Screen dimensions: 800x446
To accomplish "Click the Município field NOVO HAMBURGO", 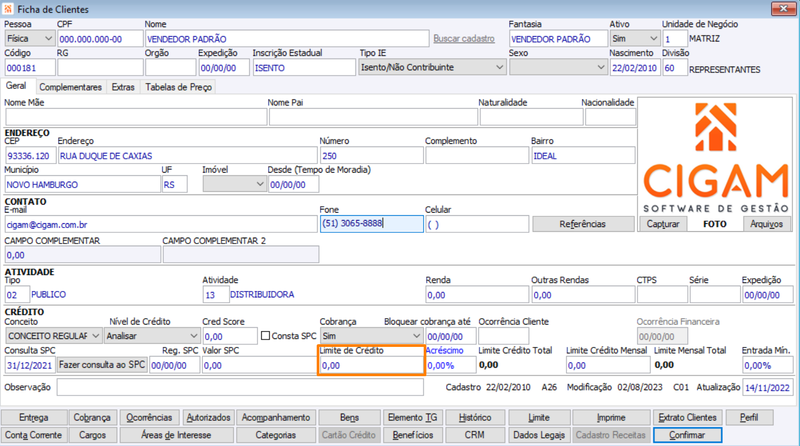I will pyautogui.click(x=83, y=184).
